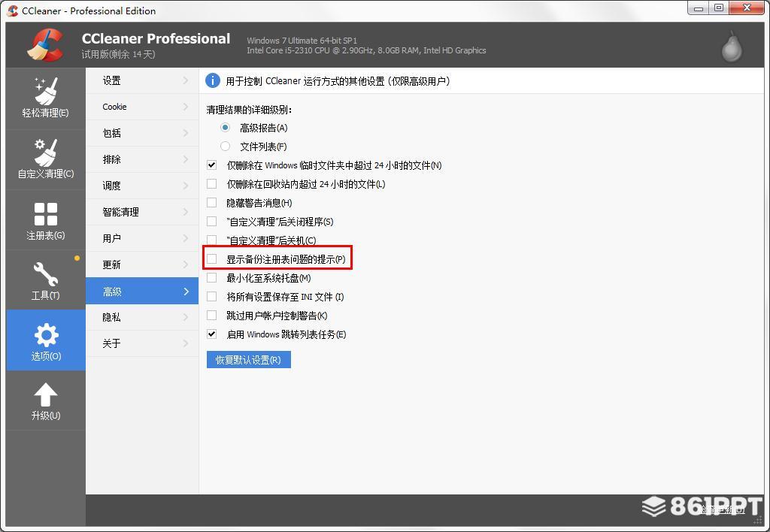Click the CCleaner Professional heading
The image size is (770, 532).
tap(156, 38)
